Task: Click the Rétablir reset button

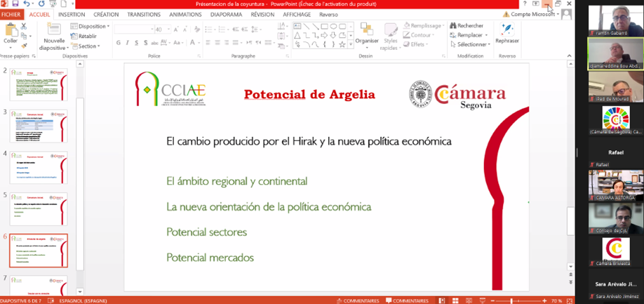Action: click(x=83, y=36)
